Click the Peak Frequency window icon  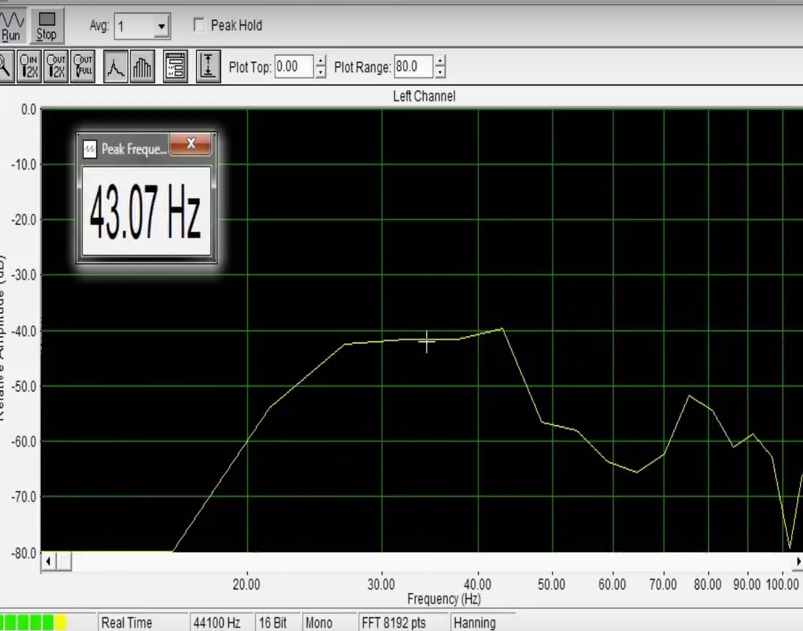point(90,149)
